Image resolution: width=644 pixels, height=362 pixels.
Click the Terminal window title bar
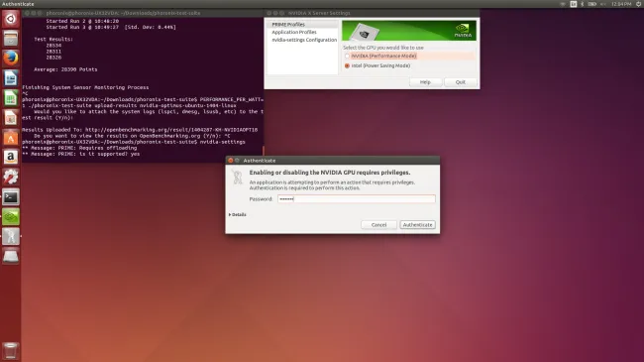coord(143,13)
